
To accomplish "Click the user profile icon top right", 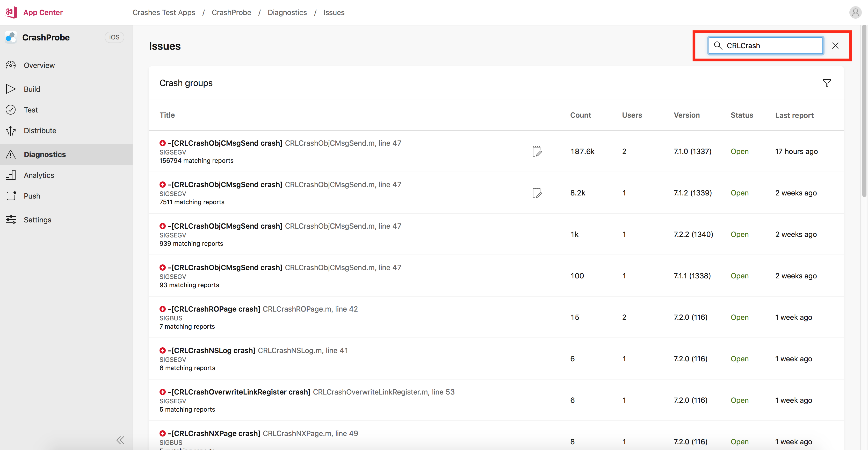I will pos(855,12).
